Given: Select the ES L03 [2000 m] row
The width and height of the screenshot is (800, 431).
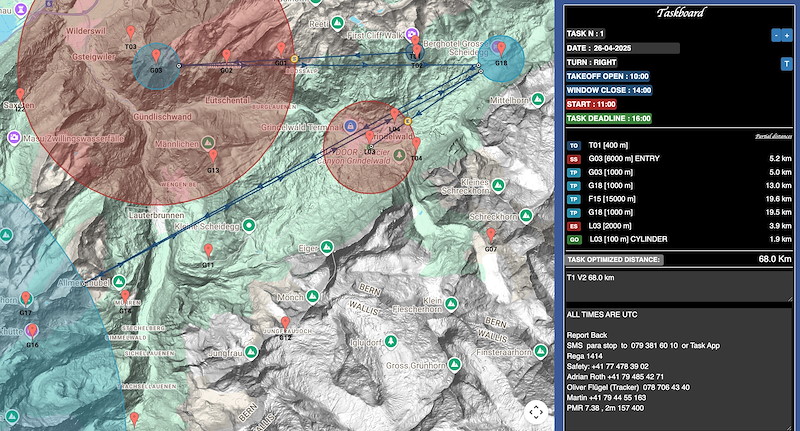Looking at the screenshot, I should click(x=679, y=226).
